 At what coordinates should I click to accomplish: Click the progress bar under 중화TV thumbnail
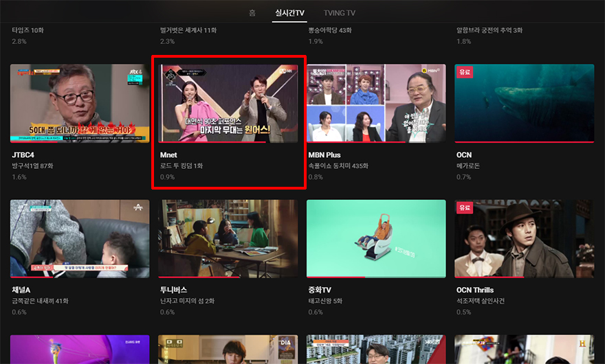point(376,277)
